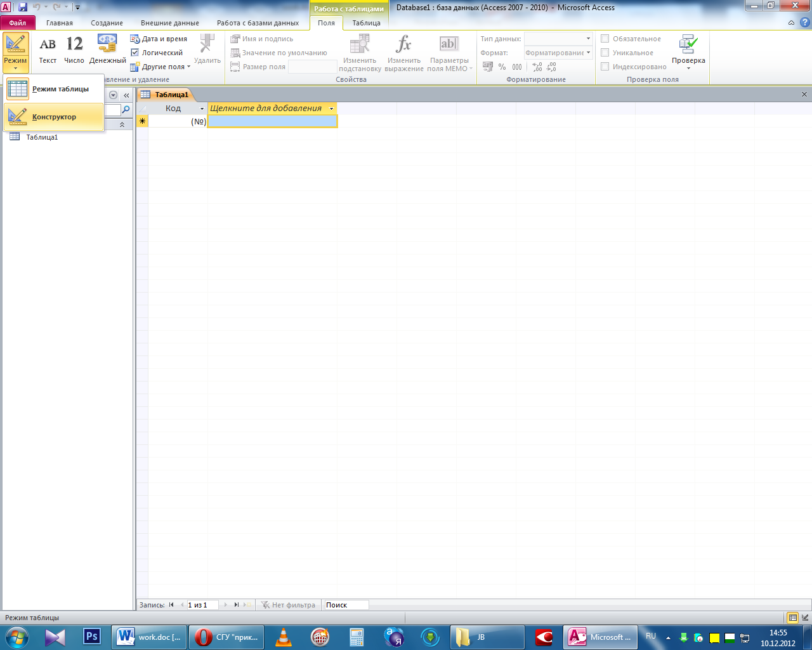Screen dimensions: 812x650
Task: Switch to datasheet view via status bar icon
Action: [792, 618]
